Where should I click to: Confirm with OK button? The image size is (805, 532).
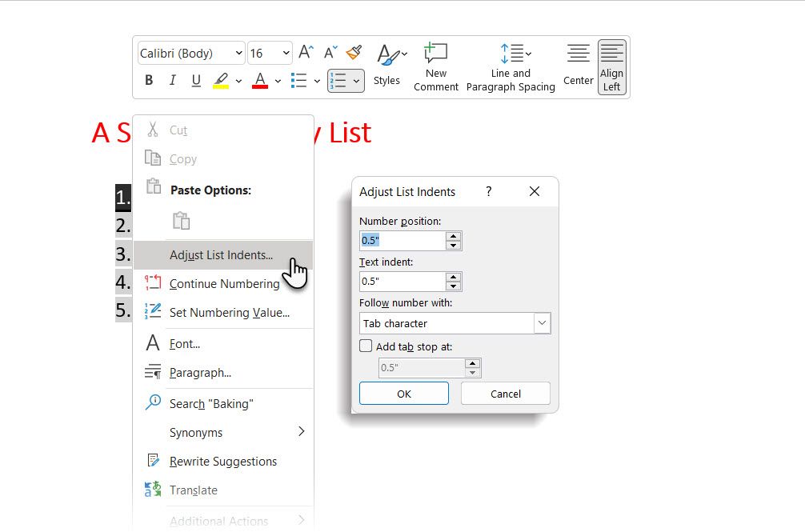(x=404, y=394)
